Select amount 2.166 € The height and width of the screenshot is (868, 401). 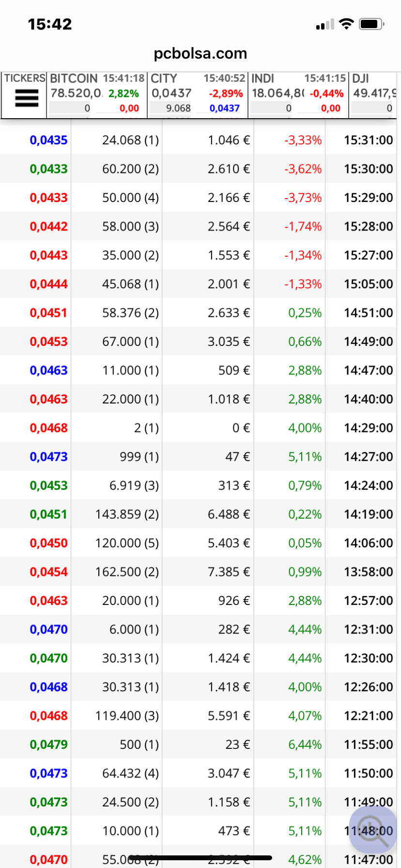(x=229, y=198)
